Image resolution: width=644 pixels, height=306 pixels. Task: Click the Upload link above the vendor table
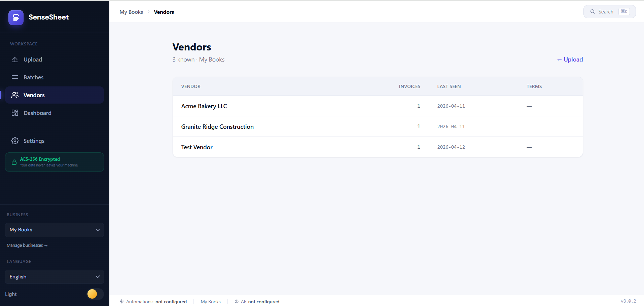click(x=570, y=59)
